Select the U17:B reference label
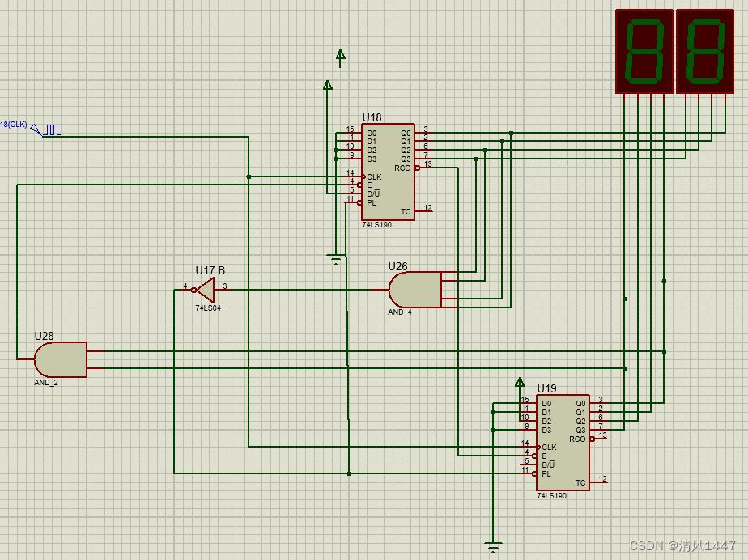 pos(210,270)
